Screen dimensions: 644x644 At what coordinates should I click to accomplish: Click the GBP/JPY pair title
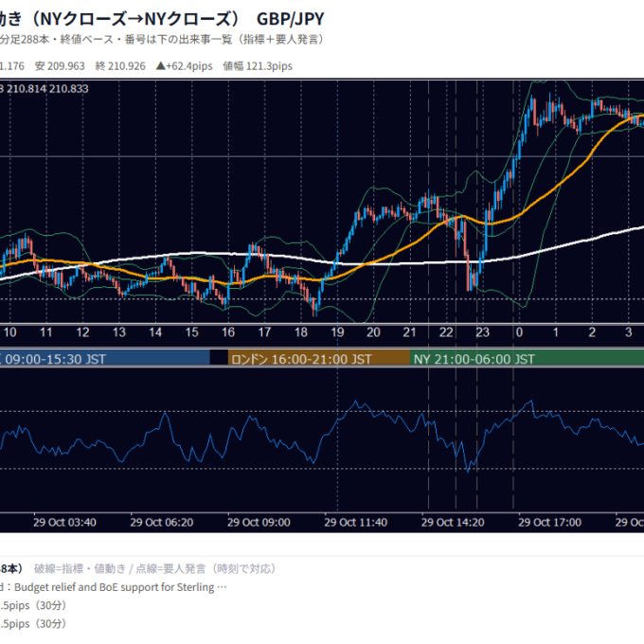[290, 19]
